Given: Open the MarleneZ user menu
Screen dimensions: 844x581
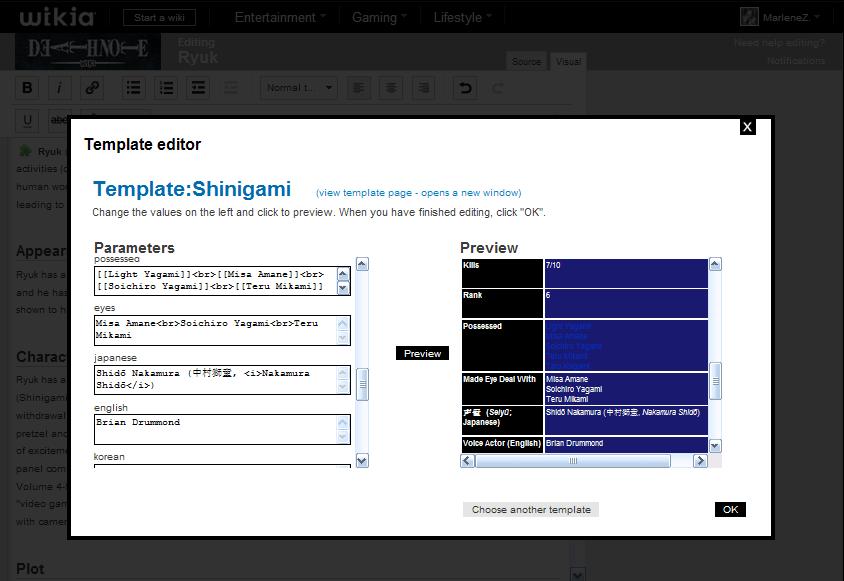Looking at the screenshot, I should pyautogui.click(x=780, y=17).
